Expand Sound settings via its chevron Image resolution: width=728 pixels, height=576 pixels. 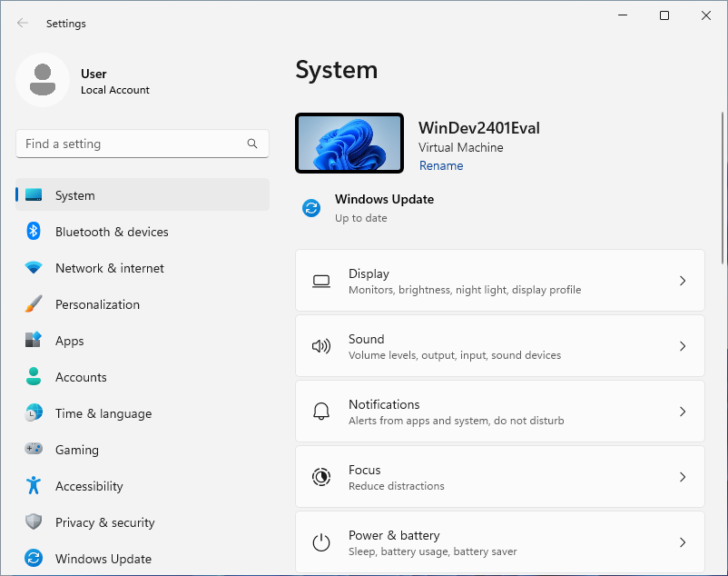pyautogui.click(x=683, y=346)
